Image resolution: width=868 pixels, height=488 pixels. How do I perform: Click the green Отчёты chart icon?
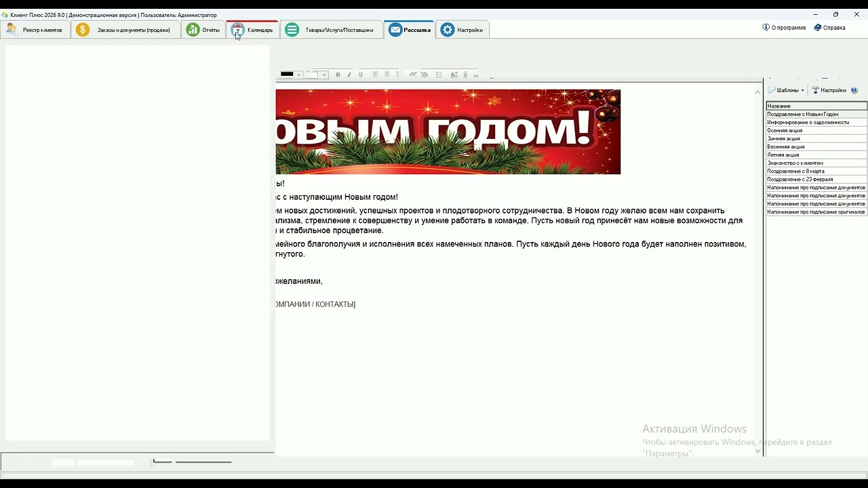pyautogui.click(x=193, y=30)
